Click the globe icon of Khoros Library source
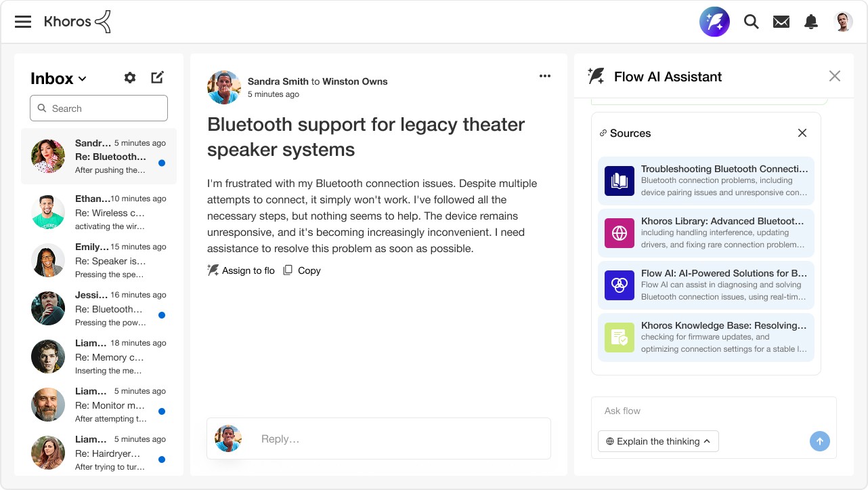 pos(620,233)
